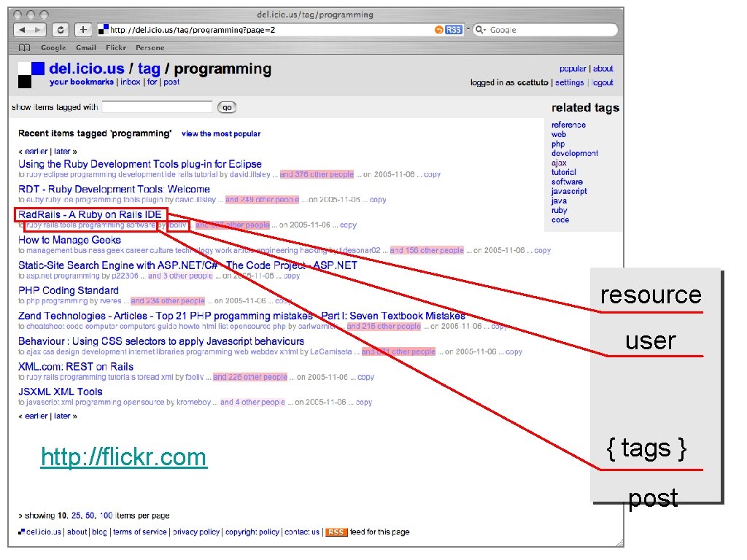This screenshot has width=747, height=560.
Task: Open the Google bookmark bar item
Action: (53, 47)
